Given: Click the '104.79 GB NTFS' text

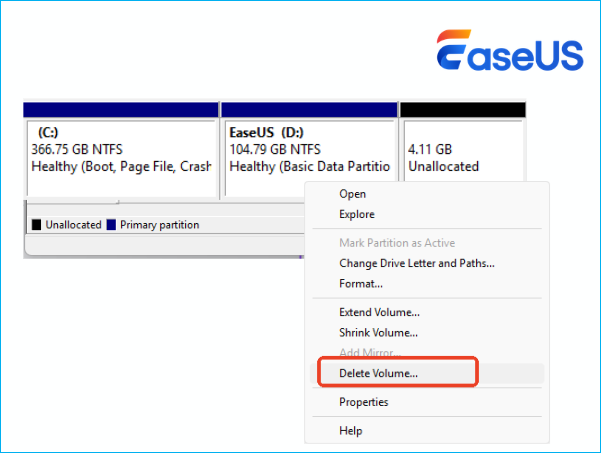Looking at the screenshot, I should click(x=275, y=149).
